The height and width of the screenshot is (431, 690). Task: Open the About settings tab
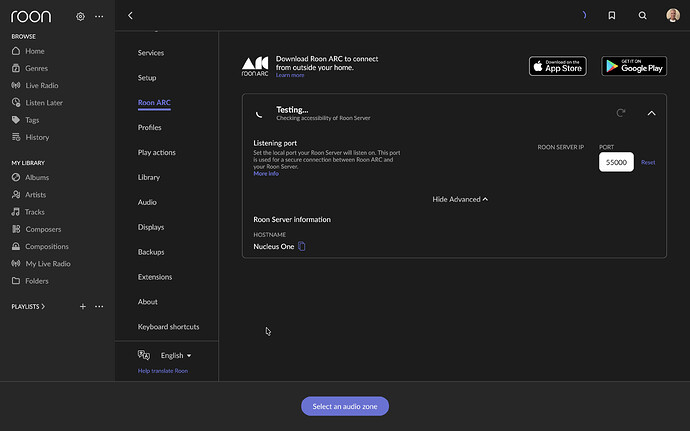click(x=147, y=302)
